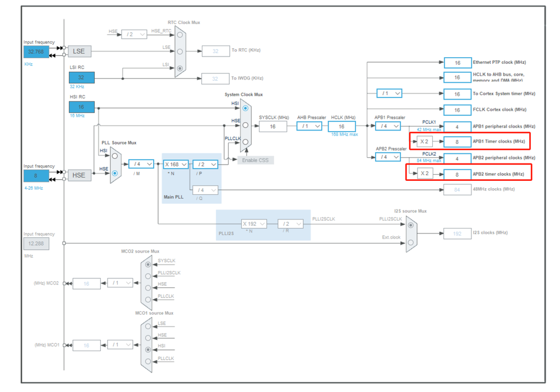Viewport: 560px width, 392px height.
Task: Select Ext.clock in I2S source Mux
Action: tap(411, 242)
